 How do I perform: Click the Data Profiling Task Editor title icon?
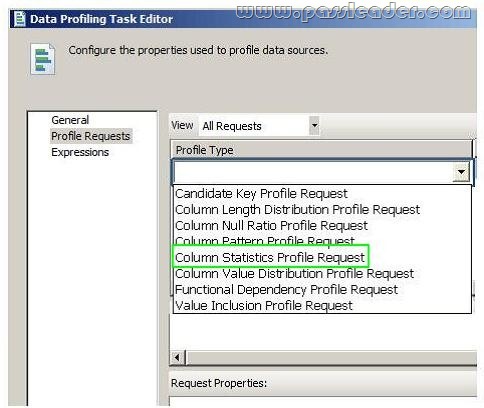click(x=20, y=19)
